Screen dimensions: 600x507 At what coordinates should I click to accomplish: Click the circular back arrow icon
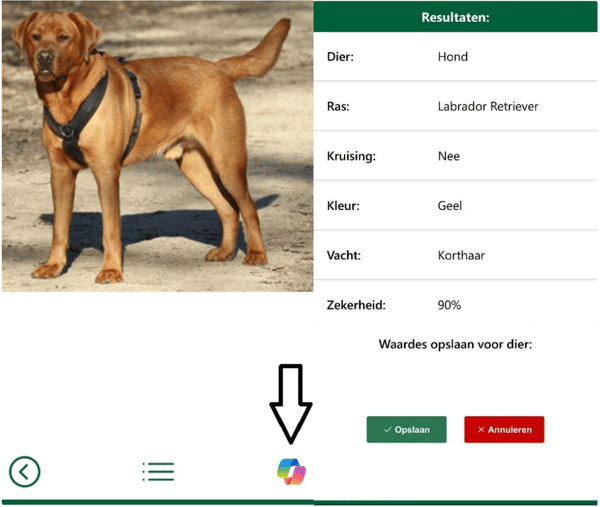coord(24,471)
